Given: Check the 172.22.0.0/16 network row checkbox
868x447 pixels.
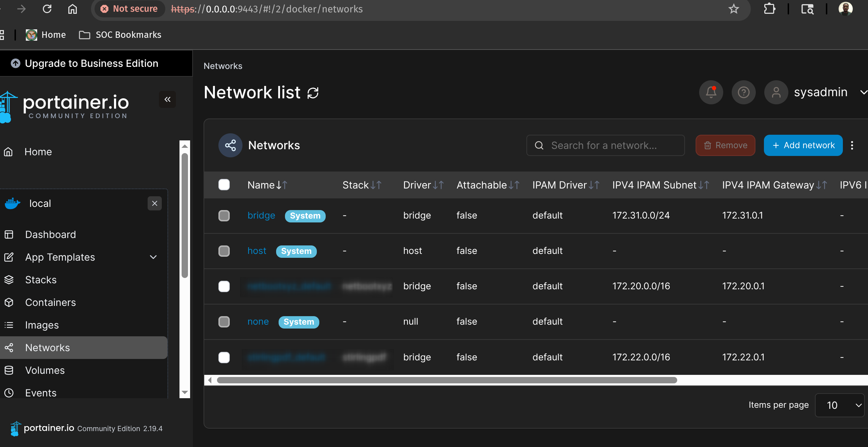Looking at the screenshot, I should coord(224,357).
